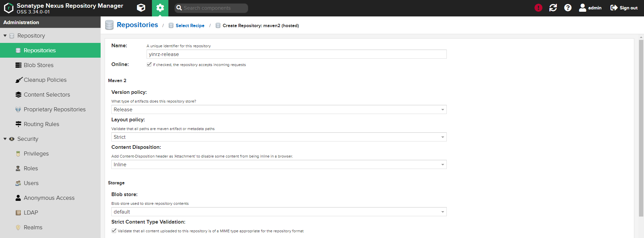This screenshot has width=644, height=238.
Task: Click the Security section icon
Action: 12,139
